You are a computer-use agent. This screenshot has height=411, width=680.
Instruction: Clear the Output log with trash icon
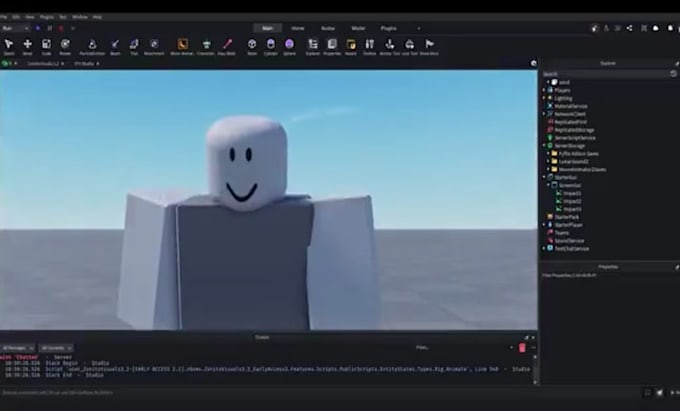(522, 348)
